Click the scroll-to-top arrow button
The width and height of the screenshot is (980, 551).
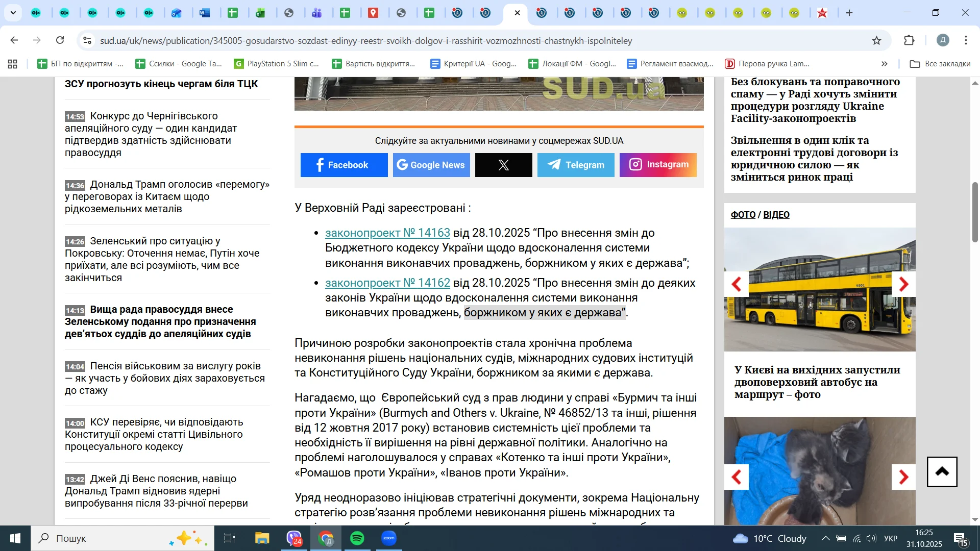pos(942,472)
